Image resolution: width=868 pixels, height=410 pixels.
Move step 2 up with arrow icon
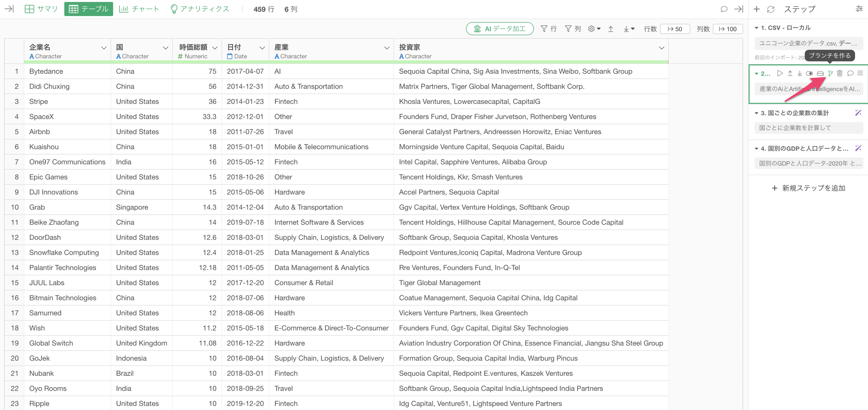click(790, 73)
